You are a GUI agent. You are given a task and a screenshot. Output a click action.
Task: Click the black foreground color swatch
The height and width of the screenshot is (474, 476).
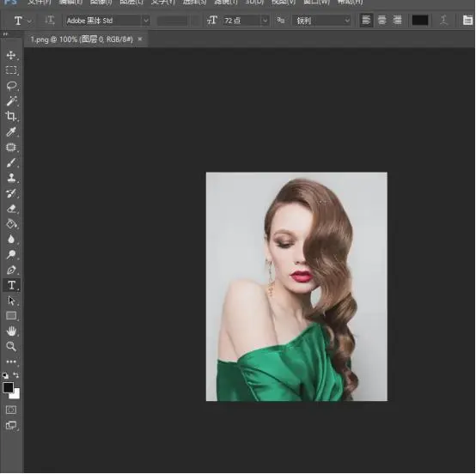tap(8, 387)
